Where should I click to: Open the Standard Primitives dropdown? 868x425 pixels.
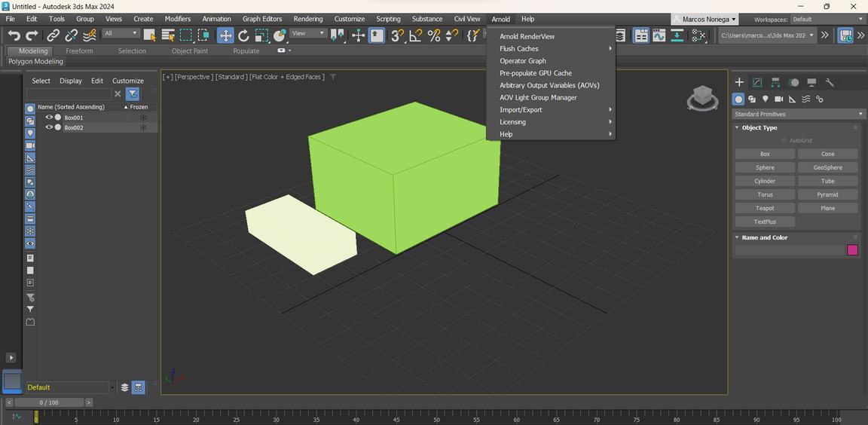click(798, 114)
